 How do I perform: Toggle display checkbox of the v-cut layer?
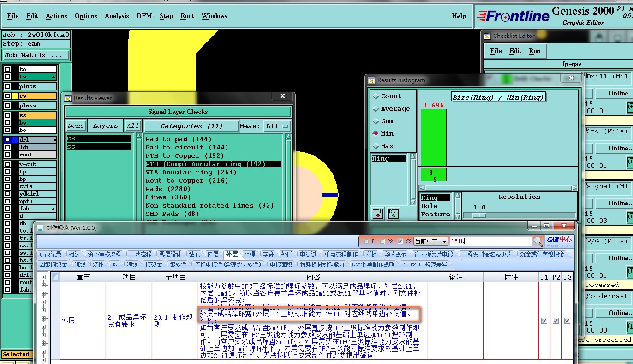pos(7,164)
